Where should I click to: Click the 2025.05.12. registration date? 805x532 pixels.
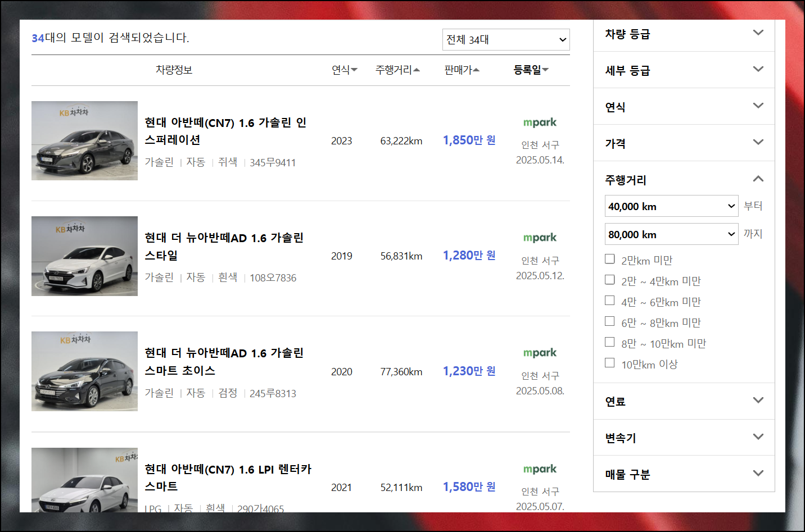click(540, 276)
